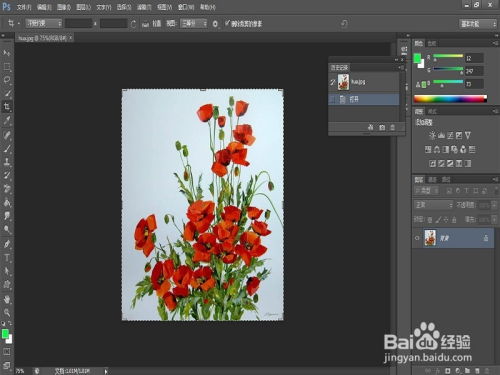Select the Eyedropper tool
Viewport: 500px width, 375px height.
(x=7, y=120)
